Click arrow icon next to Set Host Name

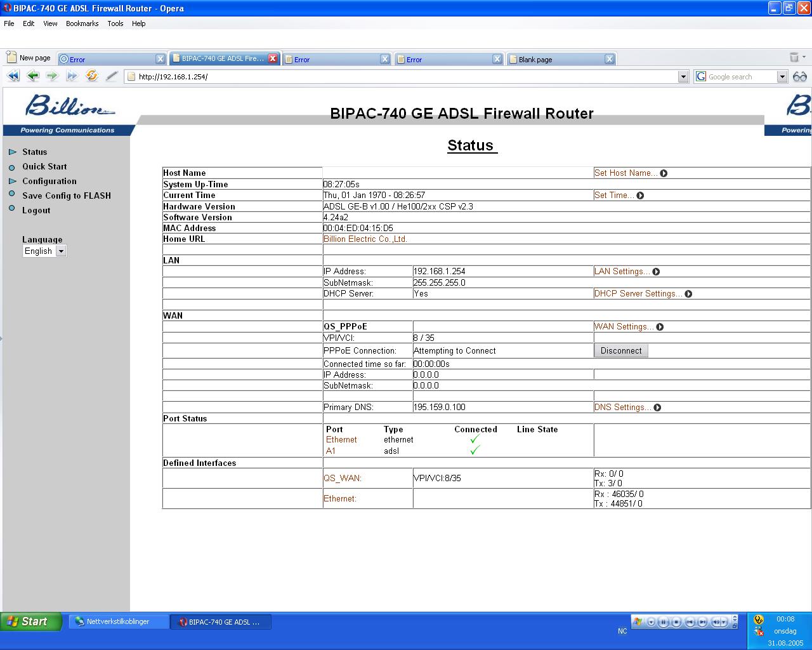coord(664,173)
